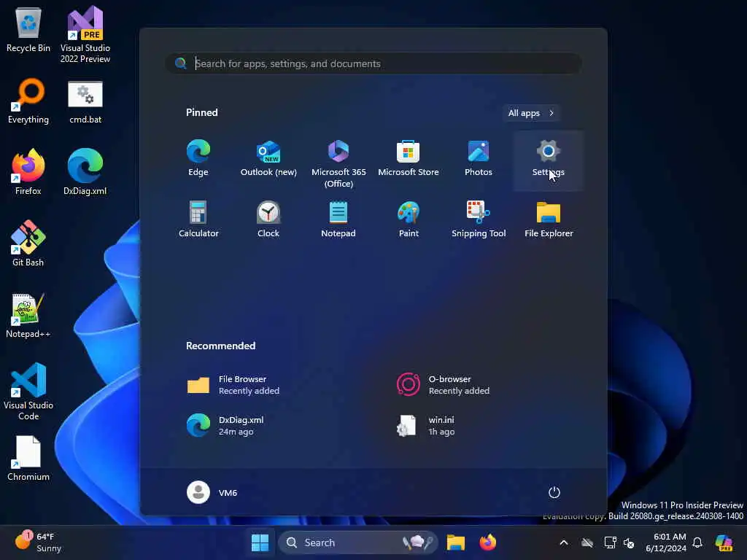The image size is (747, 560).
Task: Select the Everything desktop shortcut
Action: point(28,101)
